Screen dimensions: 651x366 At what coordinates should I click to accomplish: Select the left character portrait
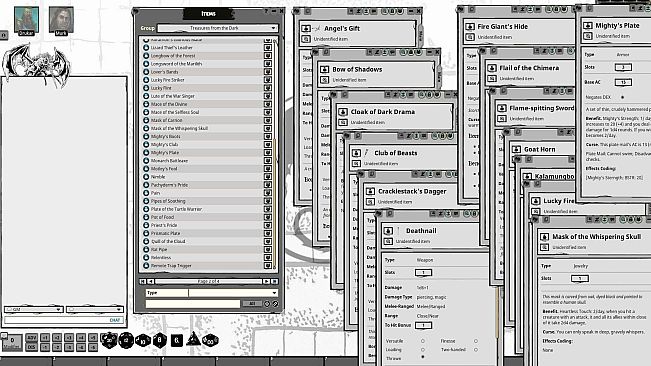(26, 20)
